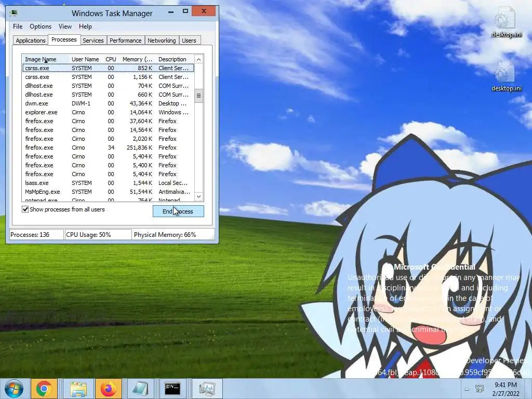Viewport: 532px width, 399px height.
Task: Open the Windows Start orb
Action: tap(14, 389)
